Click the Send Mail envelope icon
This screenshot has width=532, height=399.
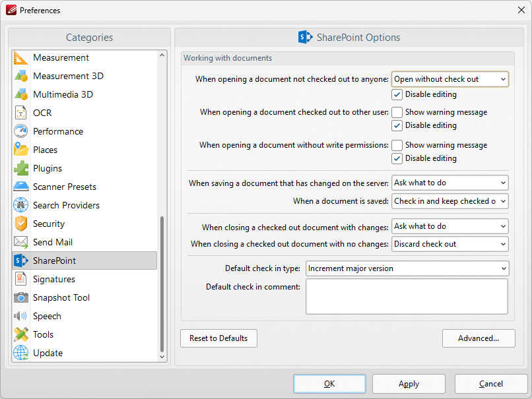(21, 243)
